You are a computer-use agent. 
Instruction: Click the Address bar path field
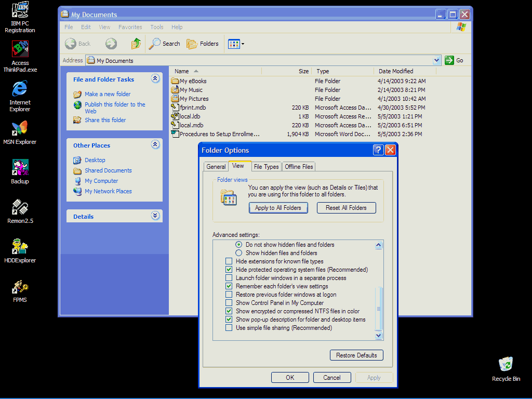pyautogui.click(x=260, y=60)
